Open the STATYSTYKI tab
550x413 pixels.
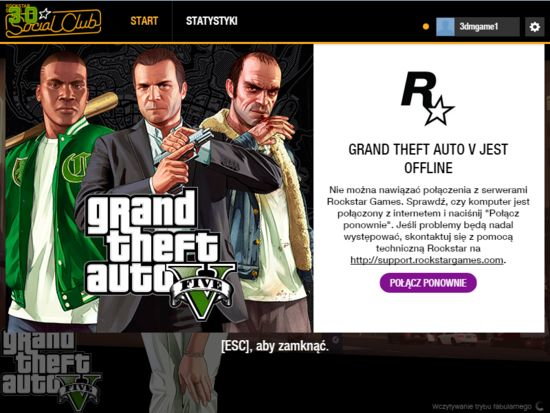(x=212, y=21)
